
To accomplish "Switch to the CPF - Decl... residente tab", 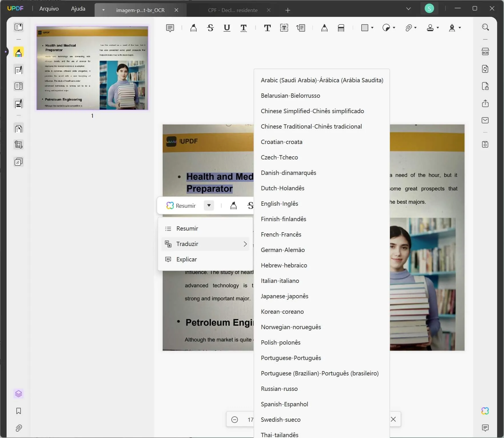I will click(x=233, y=10).
